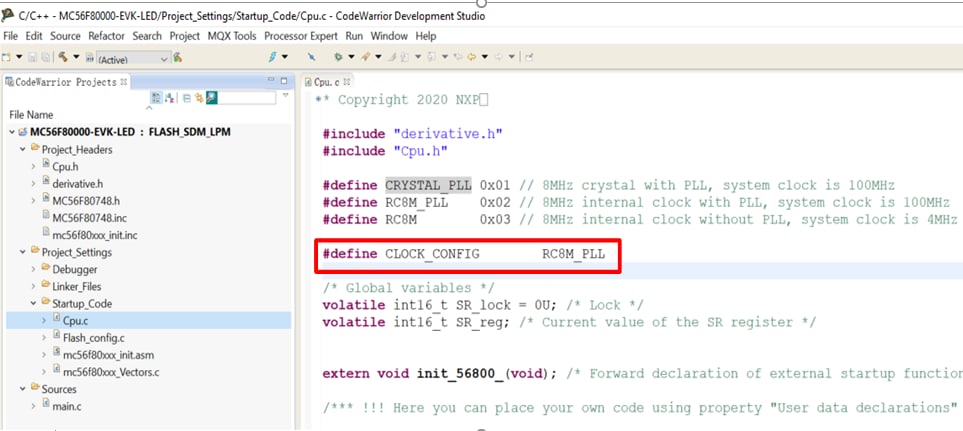Collapse the Startup_Code folder

pos(35,303)
